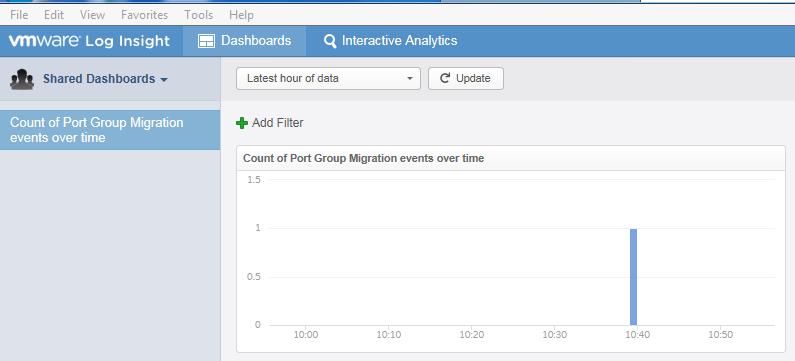This screenshot has width=795, height=361.
Task: Click the Interactive Analytics magnifier icon
Action: point(330,41)
